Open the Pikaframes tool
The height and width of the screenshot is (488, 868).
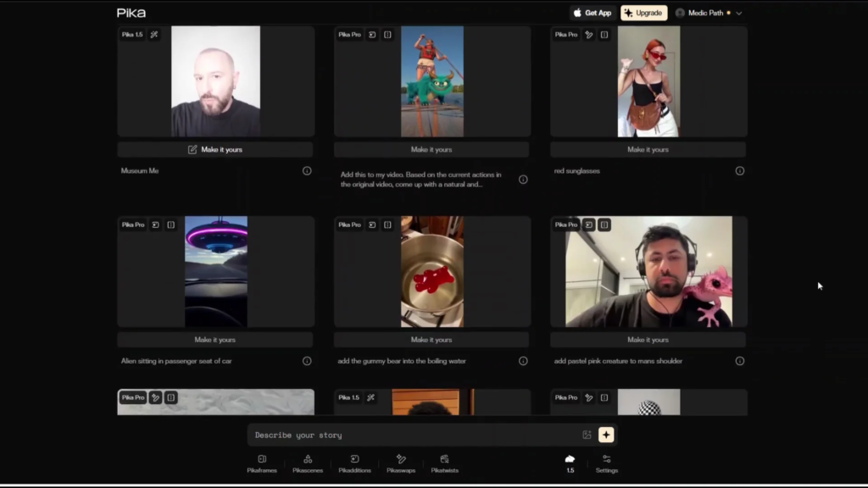[261, 463]
